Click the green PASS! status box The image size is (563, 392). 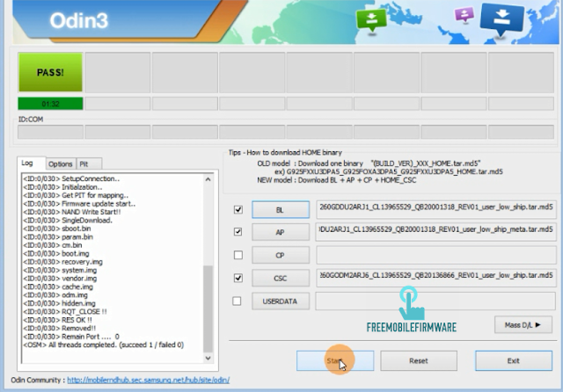click(x=50, y=72)
